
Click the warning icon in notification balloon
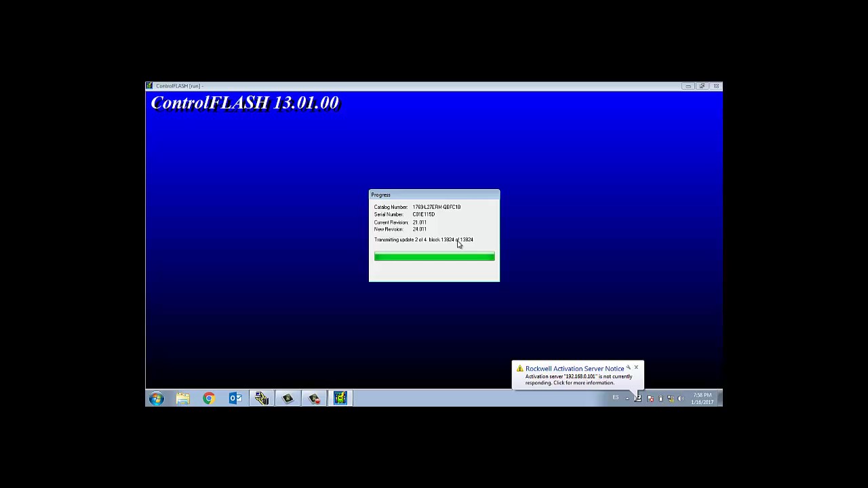click(x=519, y=369)
